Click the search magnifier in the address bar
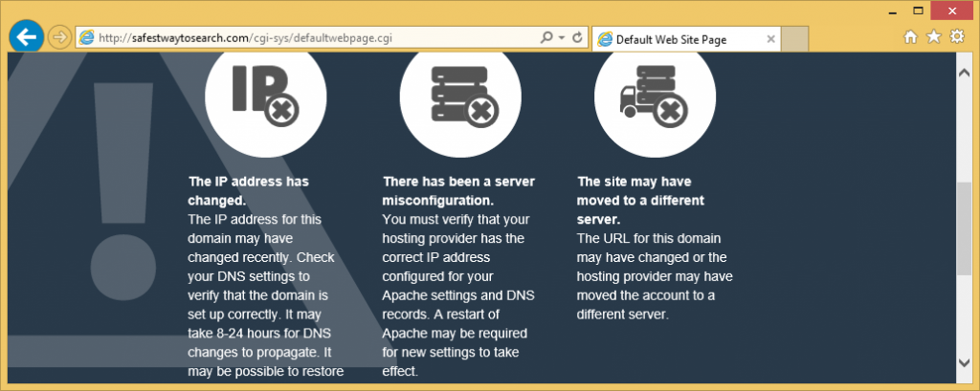This screenshot has width=980, height=391. [546, 38]
